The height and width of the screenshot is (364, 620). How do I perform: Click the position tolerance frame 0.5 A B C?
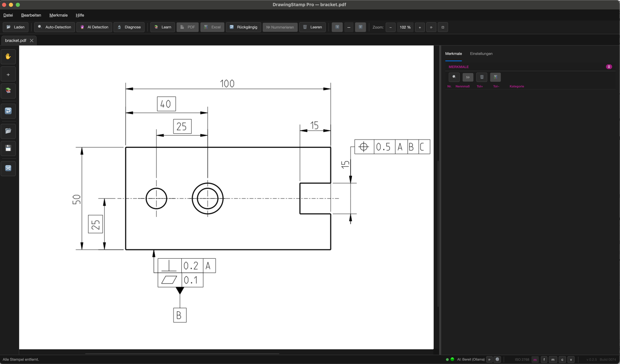tap(392, 147)
